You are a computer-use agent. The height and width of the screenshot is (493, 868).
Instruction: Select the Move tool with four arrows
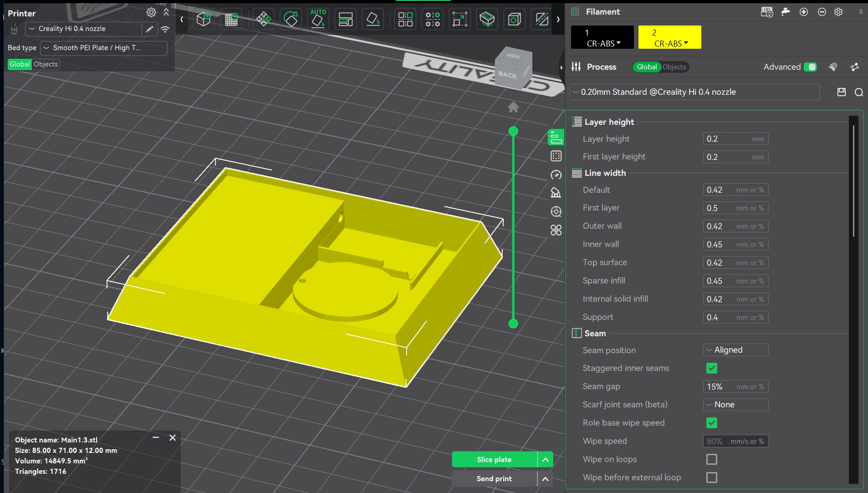[263, 19]
